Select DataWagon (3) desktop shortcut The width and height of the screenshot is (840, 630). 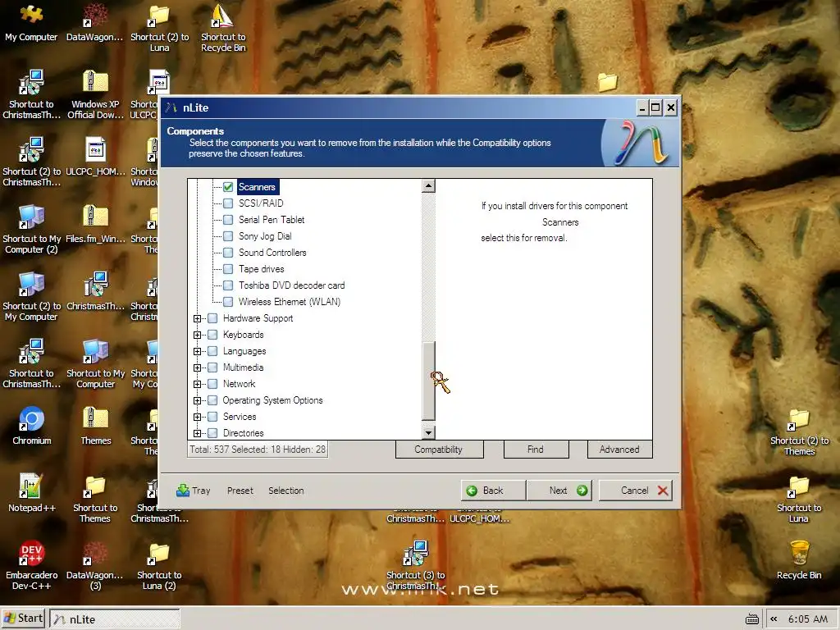coord(95,566)
